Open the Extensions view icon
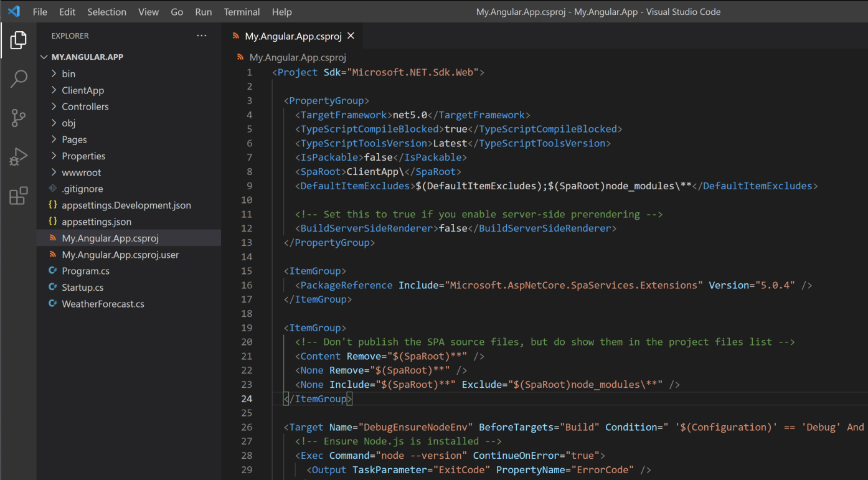This screenshot has height=480, width=868. (19, 195)
